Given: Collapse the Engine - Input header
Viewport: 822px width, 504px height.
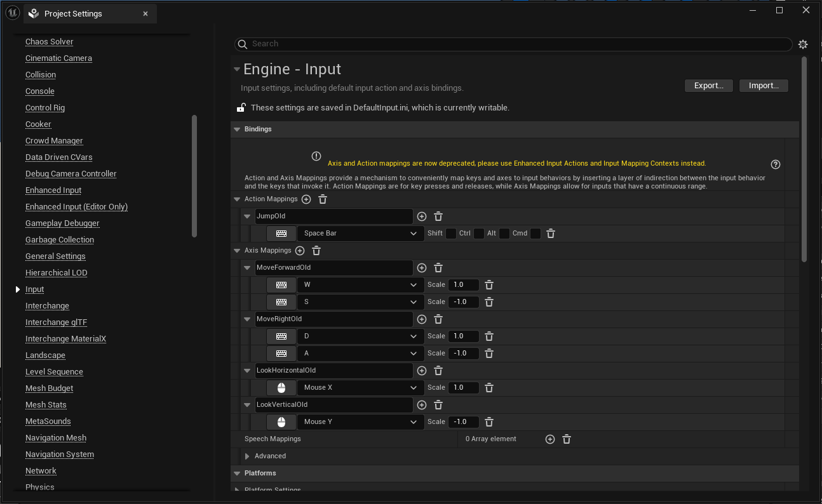Looking at the screenshot, I should (237, 69).
